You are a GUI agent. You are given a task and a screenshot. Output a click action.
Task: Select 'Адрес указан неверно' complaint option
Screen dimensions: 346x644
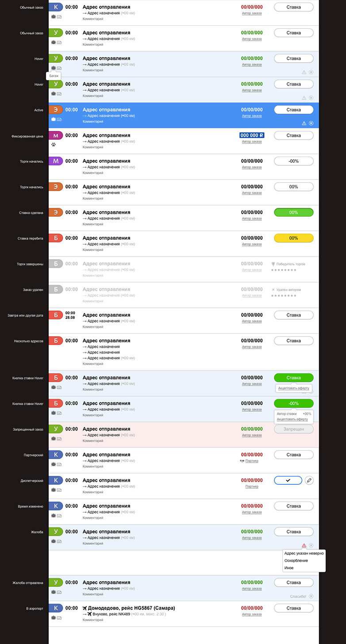pyautogui.click(x=304, y=553)
